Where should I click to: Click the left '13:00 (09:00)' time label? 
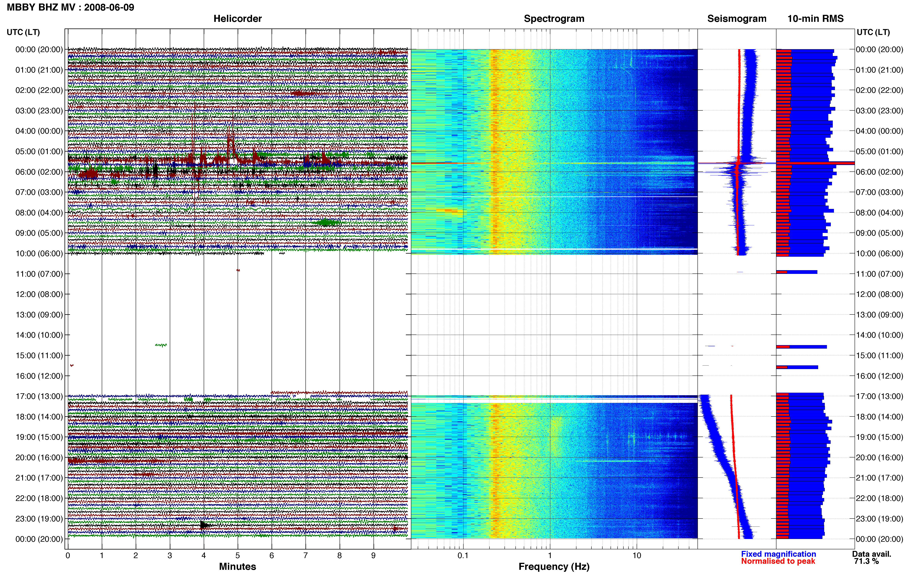tap(39, 315)
